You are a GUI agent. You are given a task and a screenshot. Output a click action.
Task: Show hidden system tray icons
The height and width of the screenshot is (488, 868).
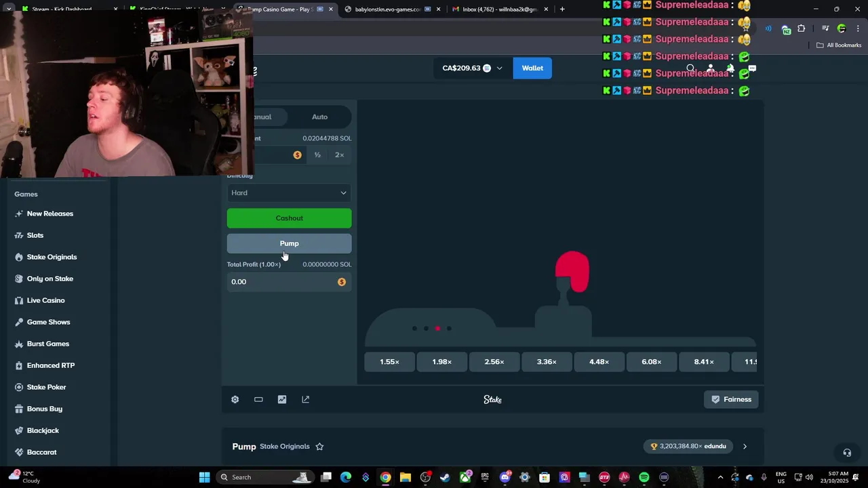[720, 477]
